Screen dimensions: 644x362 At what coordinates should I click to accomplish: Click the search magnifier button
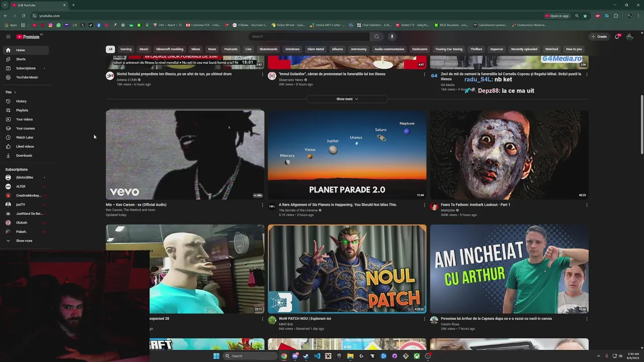[376, 37]
